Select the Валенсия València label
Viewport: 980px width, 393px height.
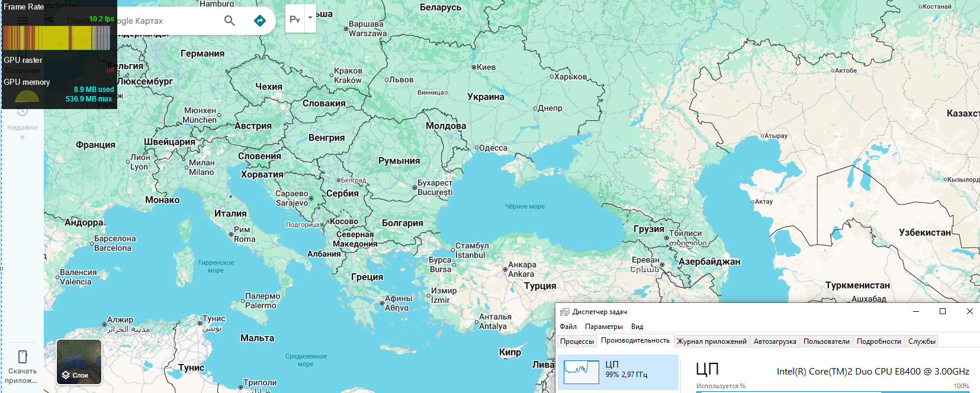point(78,277)
